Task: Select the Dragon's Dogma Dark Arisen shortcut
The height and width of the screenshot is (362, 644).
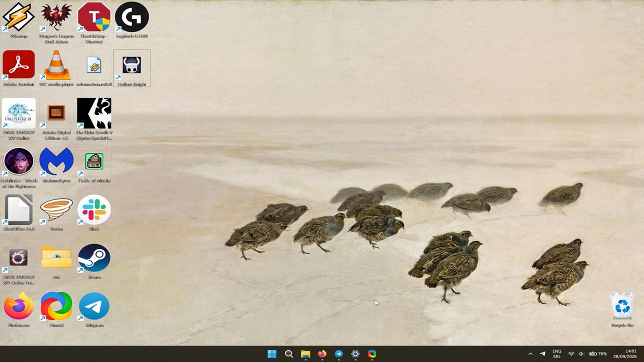Action: click(56, 23)
